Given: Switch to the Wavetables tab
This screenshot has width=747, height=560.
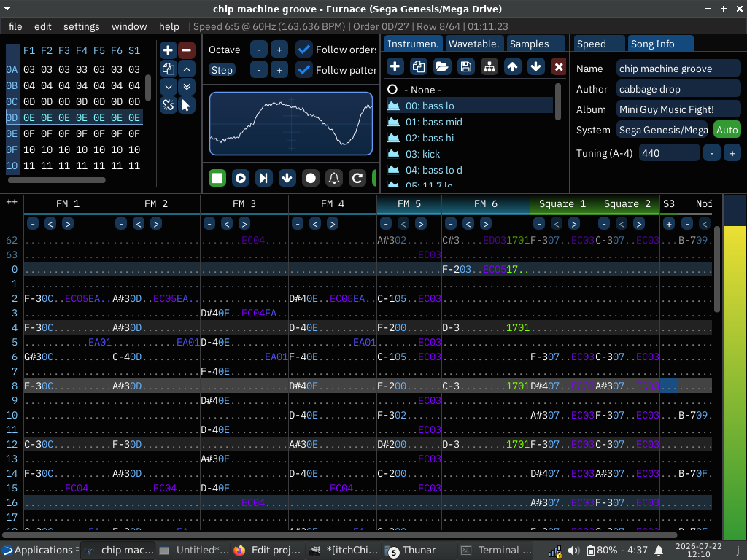Looking at the screenshot, I should pyautogui.click(x=474, y=44).
